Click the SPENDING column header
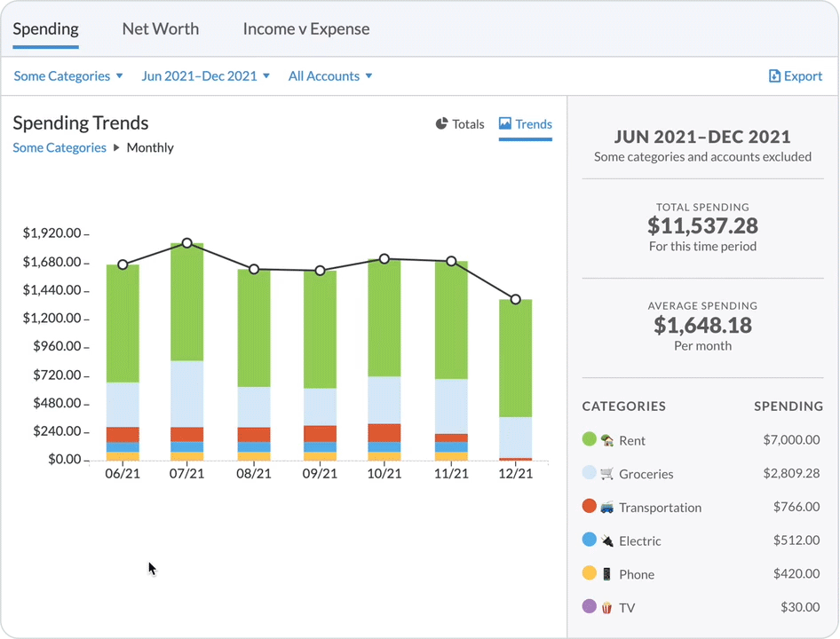This screenshot has width=840, height=639. coord(788,406)
